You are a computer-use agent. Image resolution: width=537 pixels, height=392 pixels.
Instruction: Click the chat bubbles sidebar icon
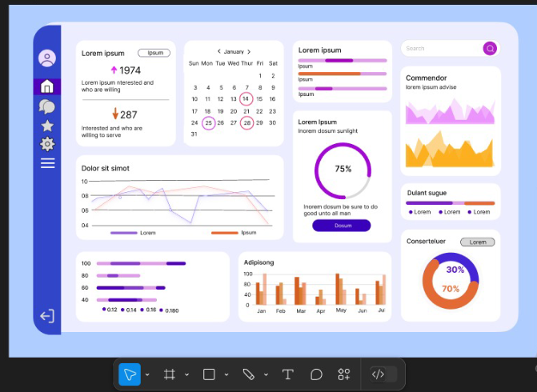[x=47, y=106]
